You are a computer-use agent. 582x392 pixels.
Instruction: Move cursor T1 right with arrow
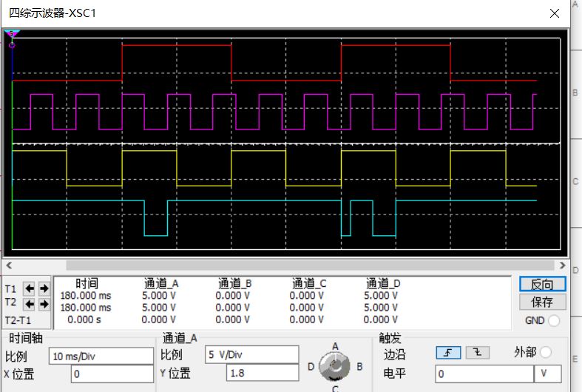(x=44, y=288)
